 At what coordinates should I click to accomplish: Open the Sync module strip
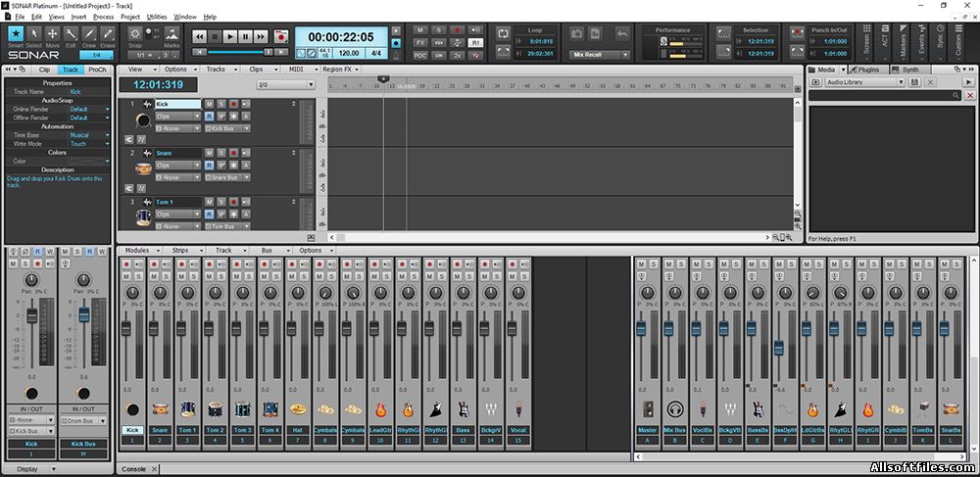click(x=940, y=42)
